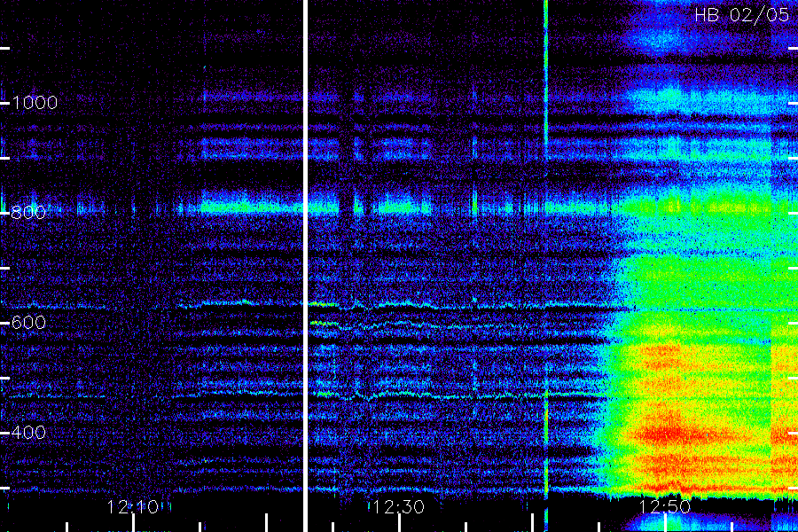Click the HB 02/05 date label
This screenshot has width=798, height=532.
pos(742,15)
